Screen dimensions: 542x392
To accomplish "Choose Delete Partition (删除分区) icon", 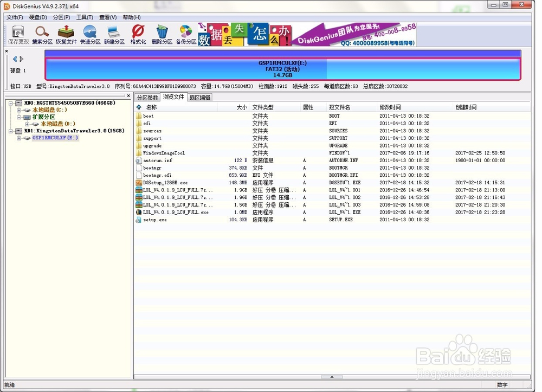I will (162, 35).
